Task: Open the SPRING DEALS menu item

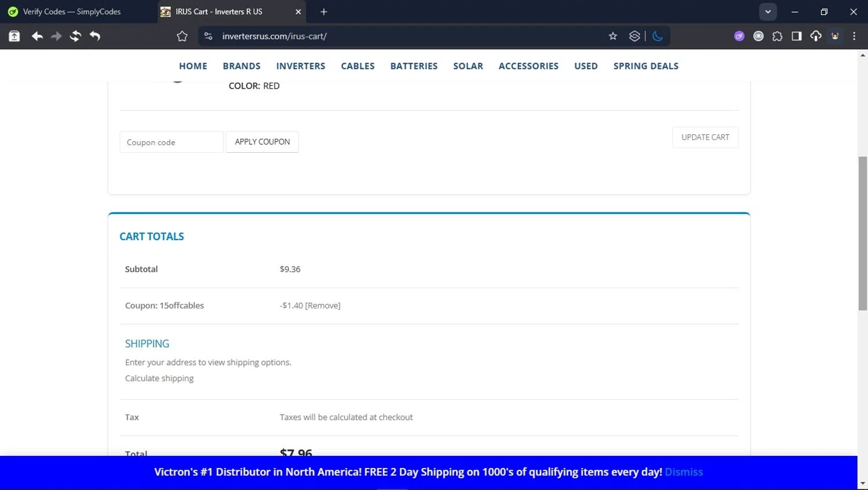Action: [x=646, y=66]
